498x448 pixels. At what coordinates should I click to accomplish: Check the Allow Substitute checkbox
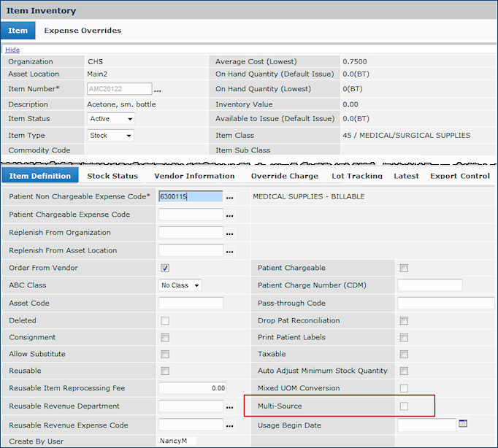[x=165, y=354]
